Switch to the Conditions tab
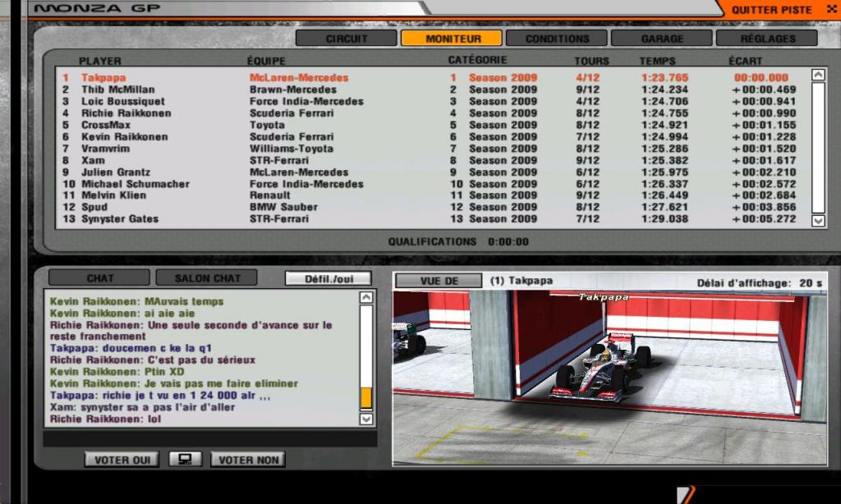The width and height of the screenshot is (841, 504). pyautogui.click(x=557, y=39)
